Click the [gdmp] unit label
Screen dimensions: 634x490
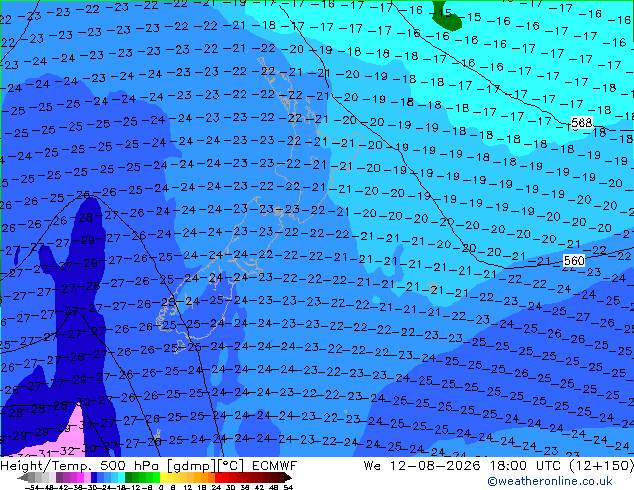click(x=192, y=466)
